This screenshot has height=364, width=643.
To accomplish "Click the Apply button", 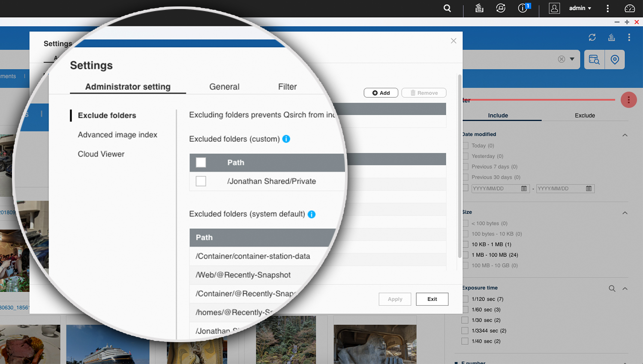I will [395, 299].
